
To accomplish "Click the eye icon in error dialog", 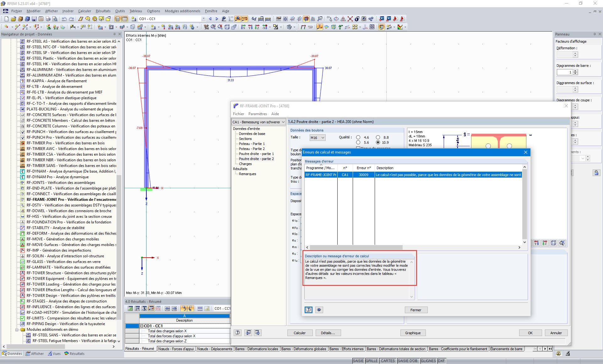I will (x=319, y=310).
